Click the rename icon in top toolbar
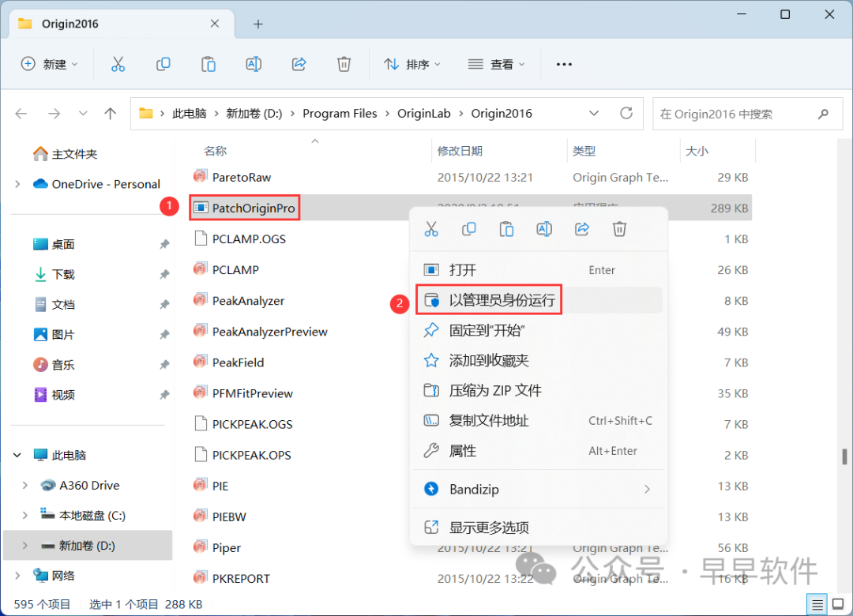 254,64
